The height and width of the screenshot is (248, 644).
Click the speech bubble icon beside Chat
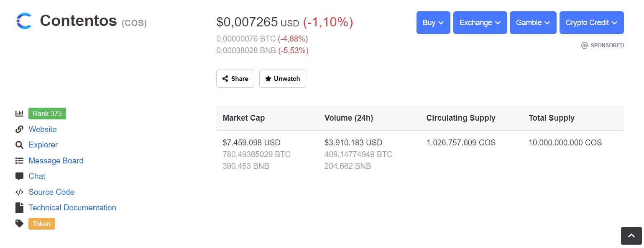tap(19, 176)
